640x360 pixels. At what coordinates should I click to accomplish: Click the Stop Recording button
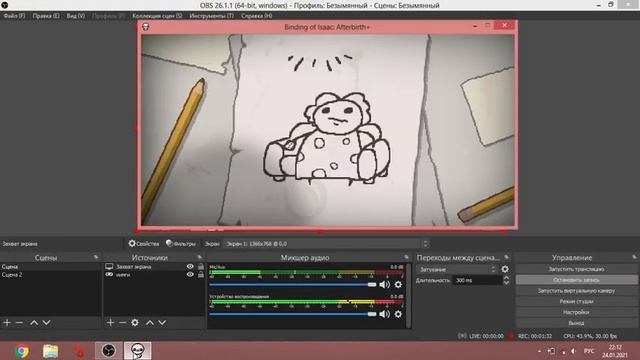[x=576, y=280]
